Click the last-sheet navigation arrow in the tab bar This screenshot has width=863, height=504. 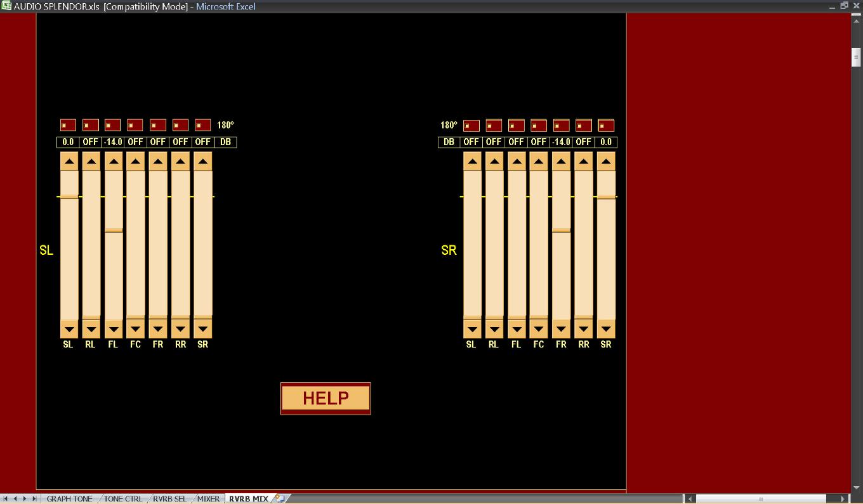pos(34,499)
